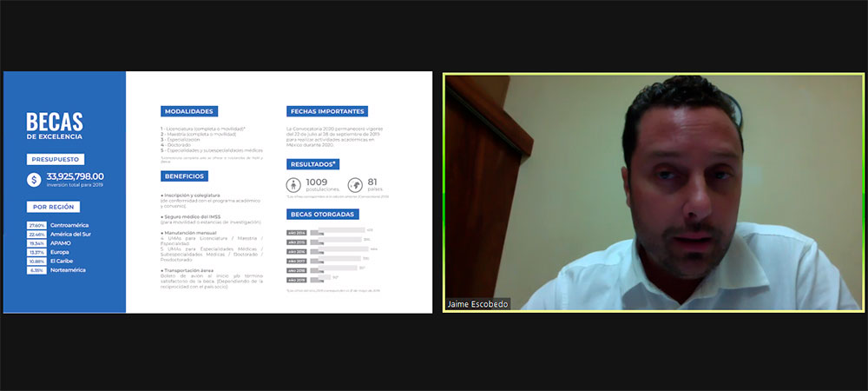Click the dollar sign budget icon
868x391 pixels.
35,180
